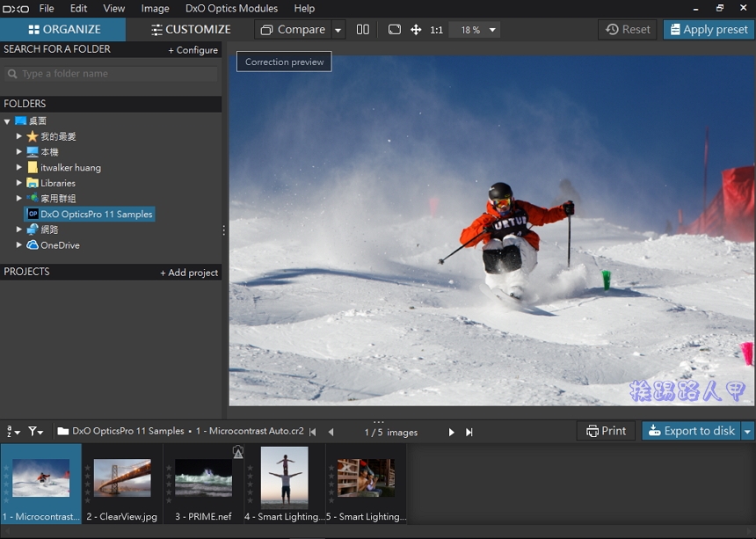Expand the 家用群組 node
Screen dimensions: 756x539
[18, 198]
